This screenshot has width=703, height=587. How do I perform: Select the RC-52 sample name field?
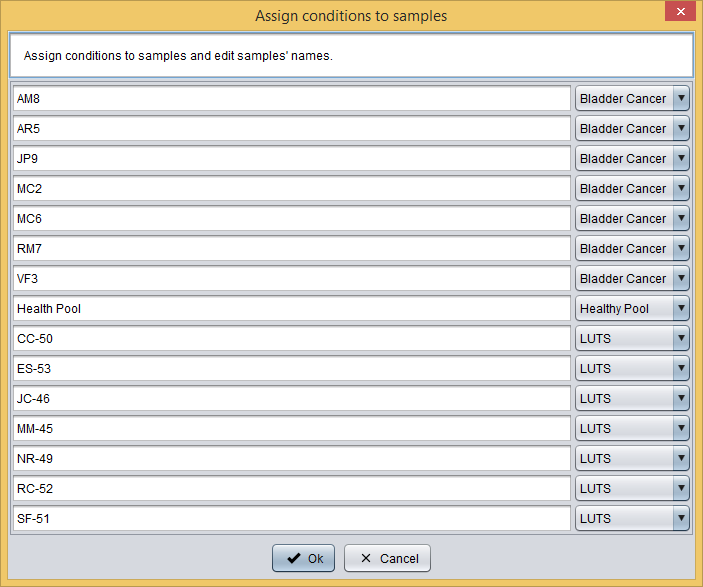click(x=291, y=489)
